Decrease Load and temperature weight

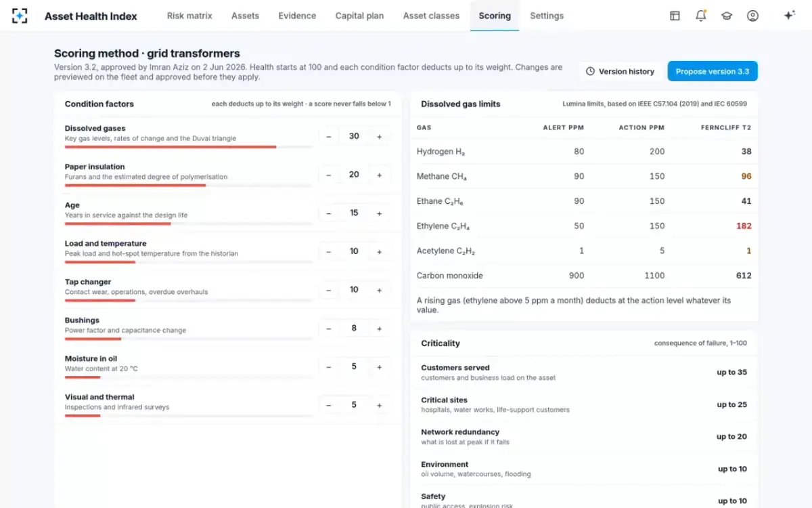tap(329, 251)
